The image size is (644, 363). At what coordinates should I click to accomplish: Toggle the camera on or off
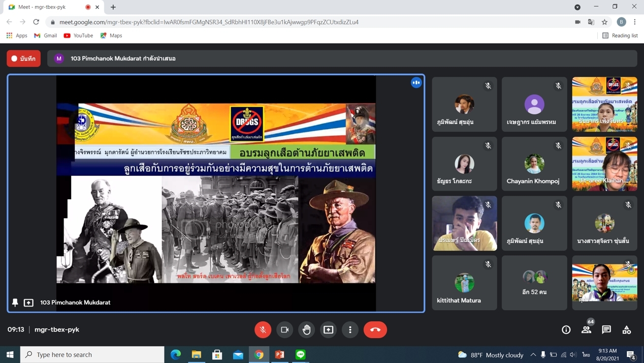click(x=284, y=329)
